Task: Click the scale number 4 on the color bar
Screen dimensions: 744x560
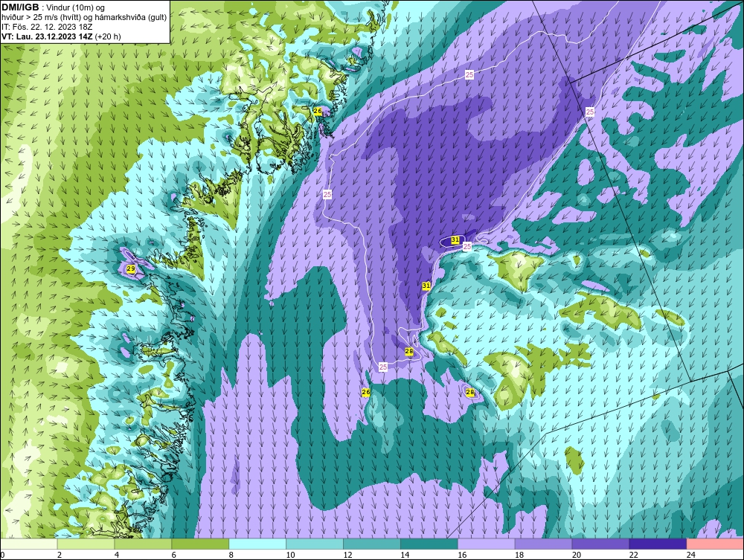Action: (117, 555)
